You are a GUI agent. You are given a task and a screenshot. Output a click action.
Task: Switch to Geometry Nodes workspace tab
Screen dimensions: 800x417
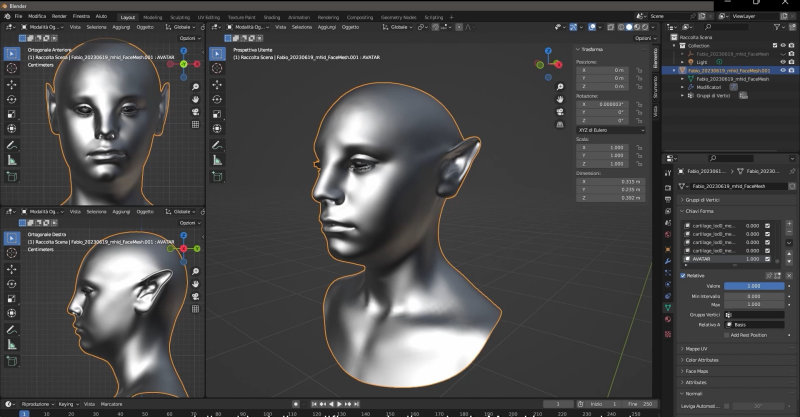point(398,17)
